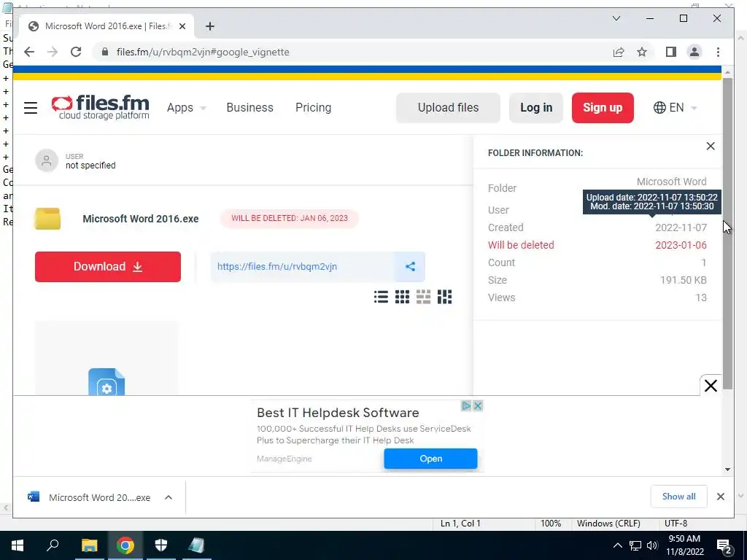Select the Microsoft Word 2016.exe tab
This screenshot has height=560, width=747.
coord(107,26)
